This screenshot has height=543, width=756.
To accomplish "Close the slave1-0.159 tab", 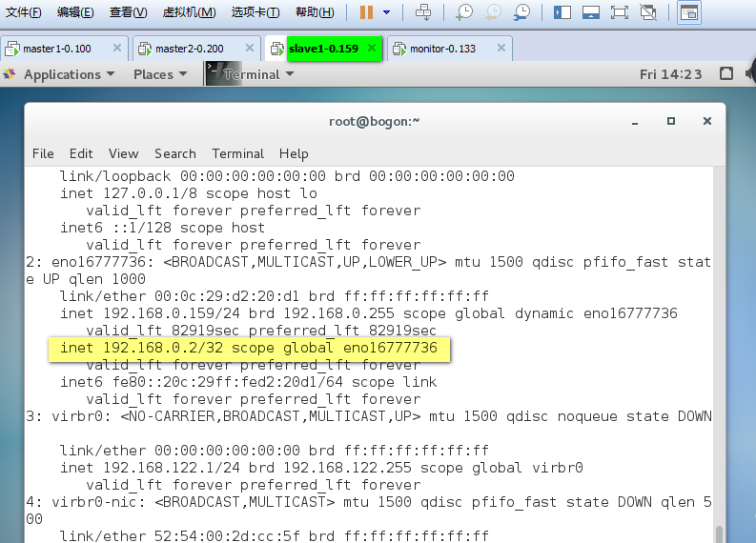I will coord(372,49).
